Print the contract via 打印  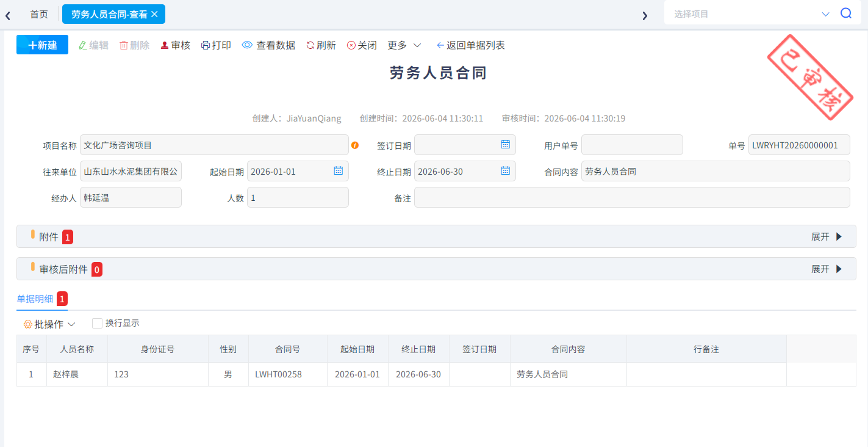(x=216, y=45)
